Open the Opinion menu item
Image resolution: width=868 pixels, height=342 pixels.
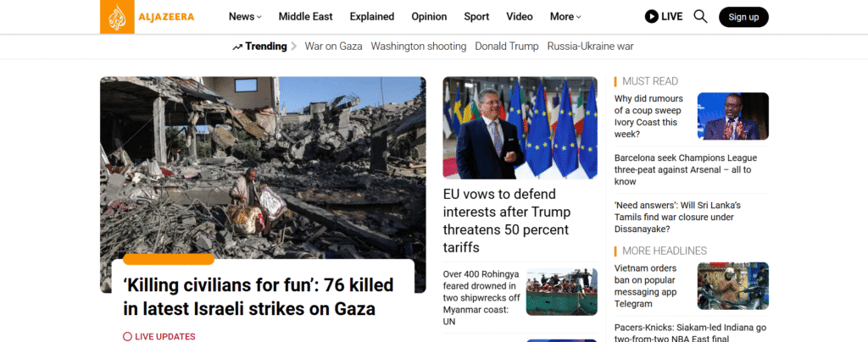coord(429,17)
